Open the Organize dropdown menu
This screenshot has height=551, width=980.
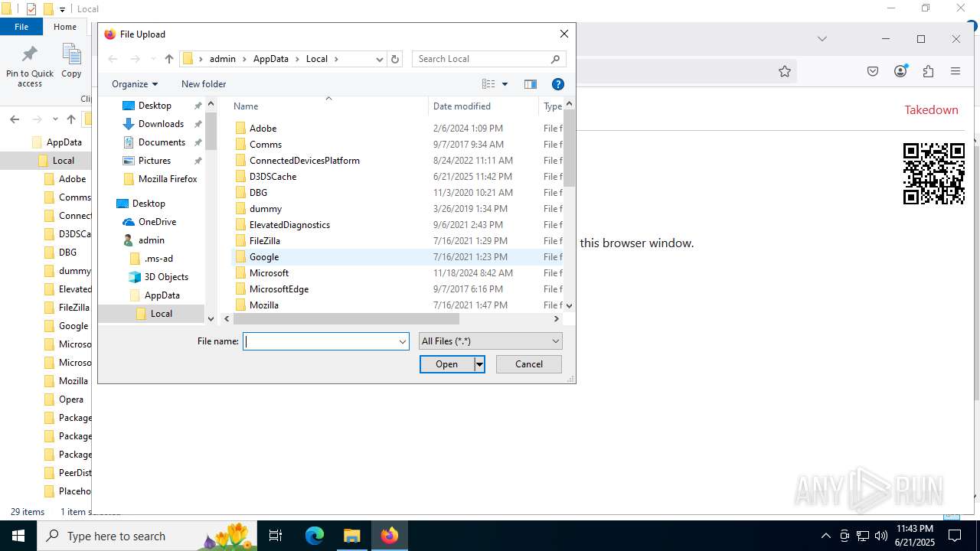click(x=135, y=84)
